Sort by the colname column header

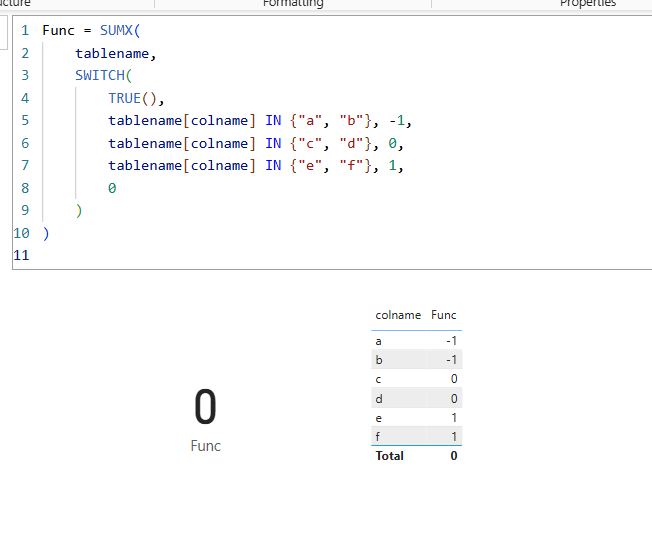pos(398,315)
